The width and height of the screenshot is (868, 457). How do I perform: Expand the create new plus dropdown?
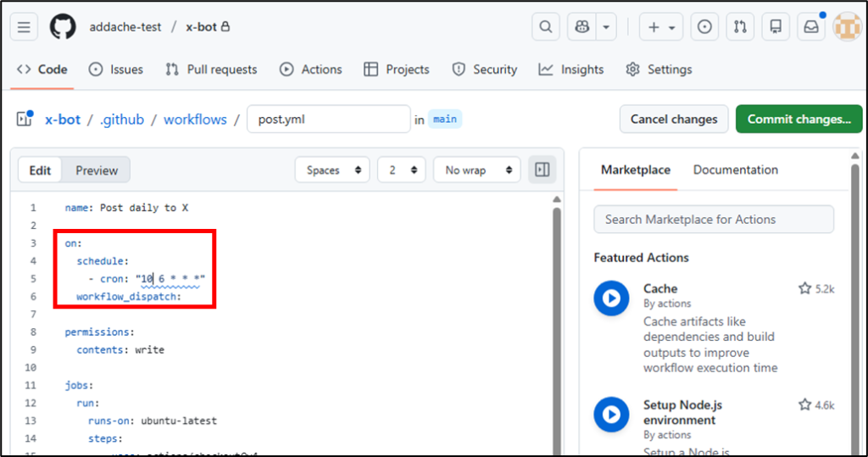(661, 27)
